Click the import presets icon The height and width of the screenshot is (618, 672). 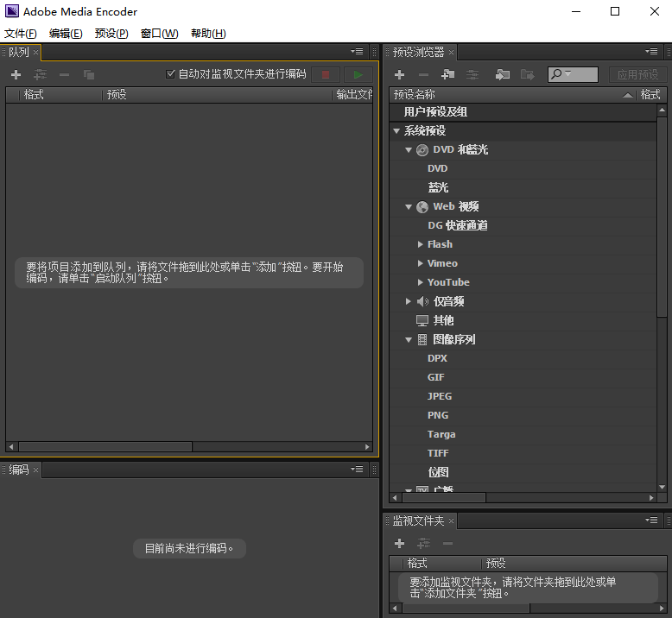[x=502, y=75]
